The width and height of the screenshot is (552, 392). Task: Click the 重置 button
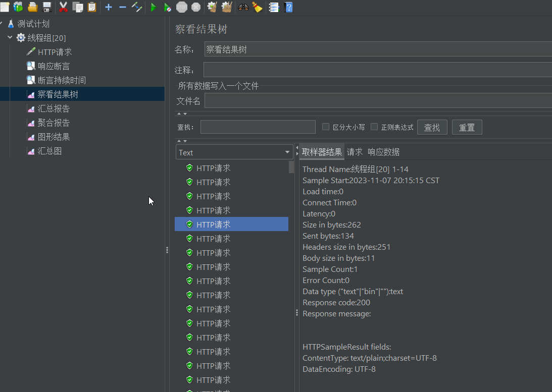[467, 127]
